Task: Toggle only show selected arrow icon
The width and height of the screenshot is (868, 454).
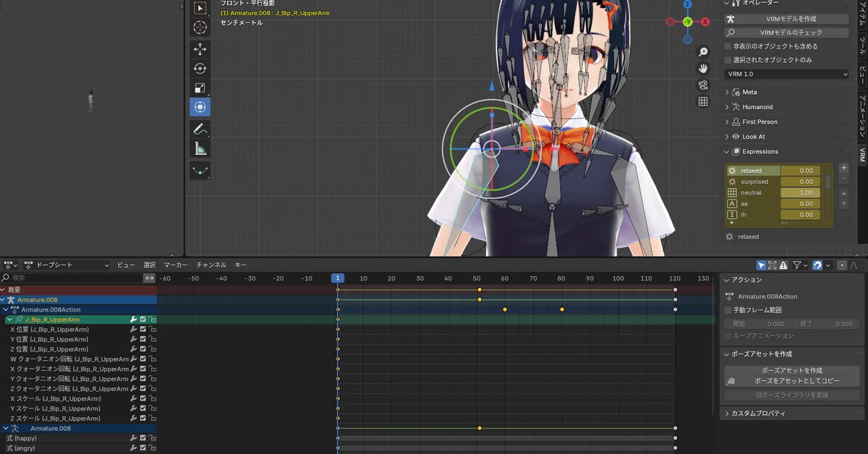Action: click(x=762, y=265)
